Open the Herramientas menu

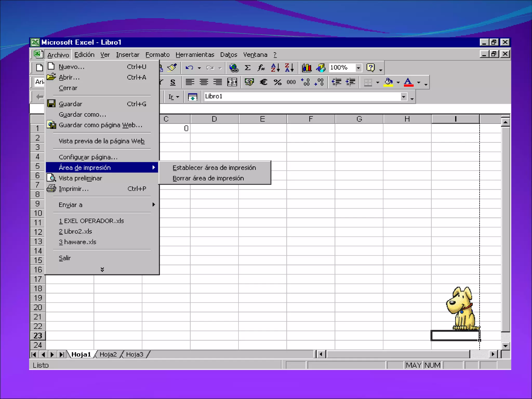tap(195, 55)
